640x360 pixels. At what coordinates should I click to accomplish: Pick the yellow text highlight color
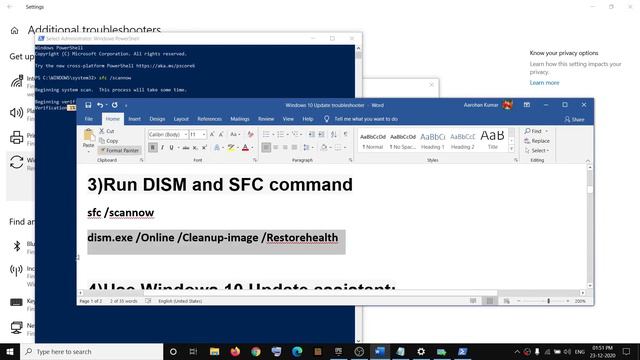(x=231, y=147)
